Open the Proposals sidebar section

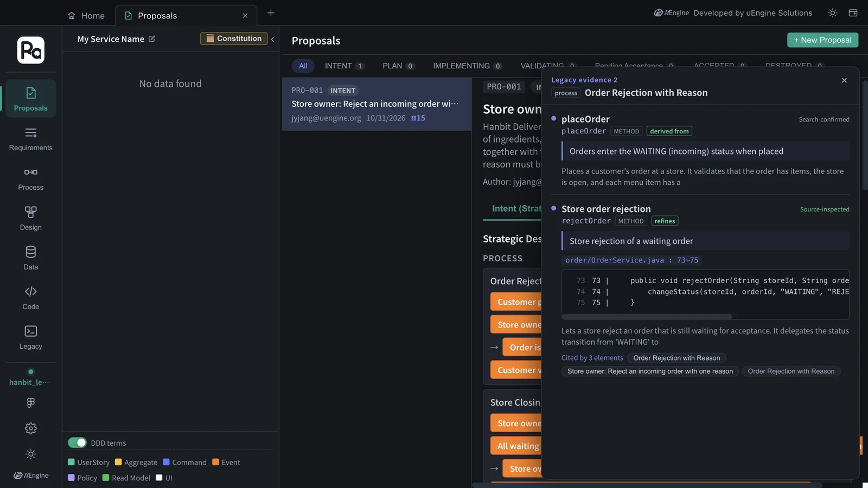31,99
